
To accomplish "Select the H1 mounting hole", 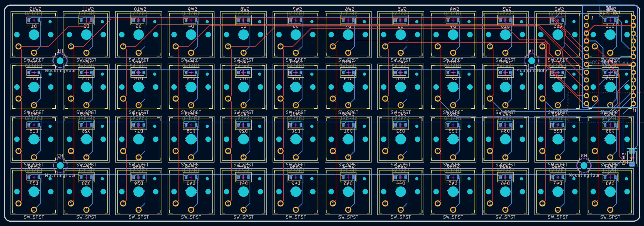I will pos(60,61).
